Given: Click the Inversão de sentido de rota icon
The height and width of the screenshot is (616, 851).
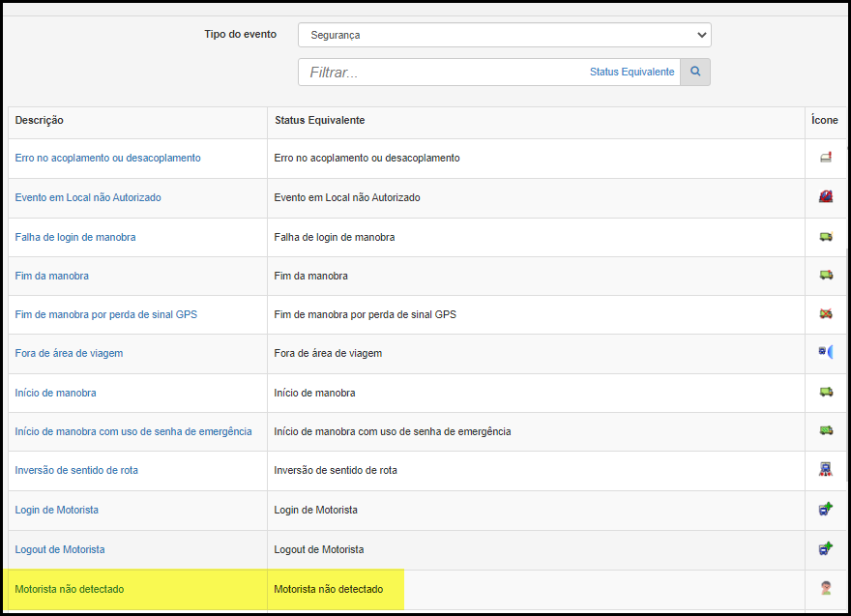Looking at the screenshot, I should click(826, 469).
